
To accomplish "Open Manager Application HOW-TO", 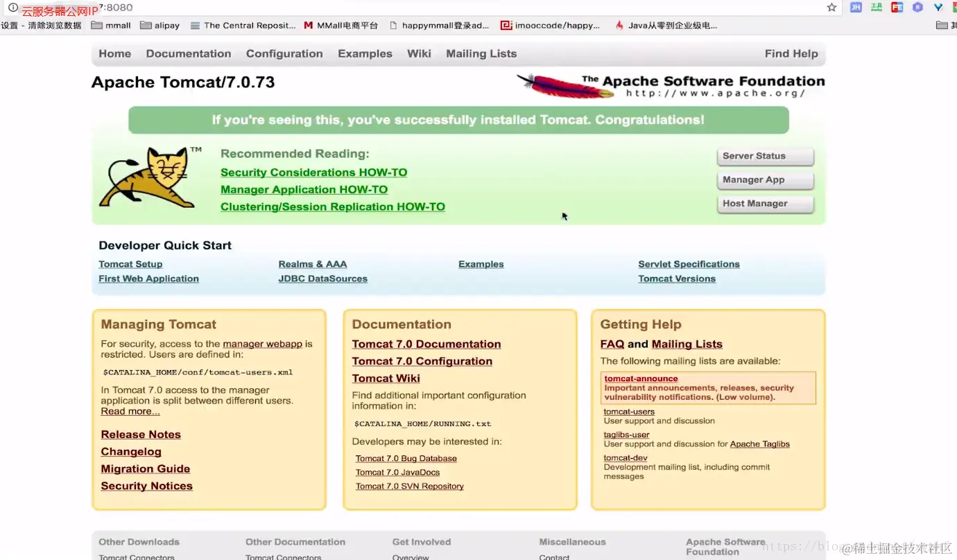I will pyautogui.click(x=304, y=190).
